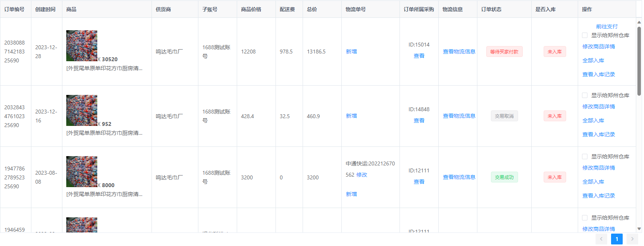Open product thumbnail of order with 952 items

[82, 110]
